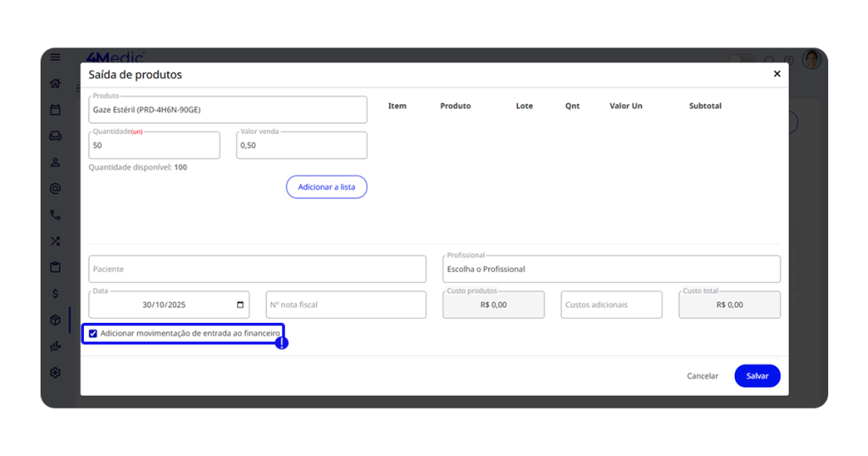The width and height of the screenshot is (868, 456).
Task: Open the Profissional dropdown
Action: click(610, 270)
